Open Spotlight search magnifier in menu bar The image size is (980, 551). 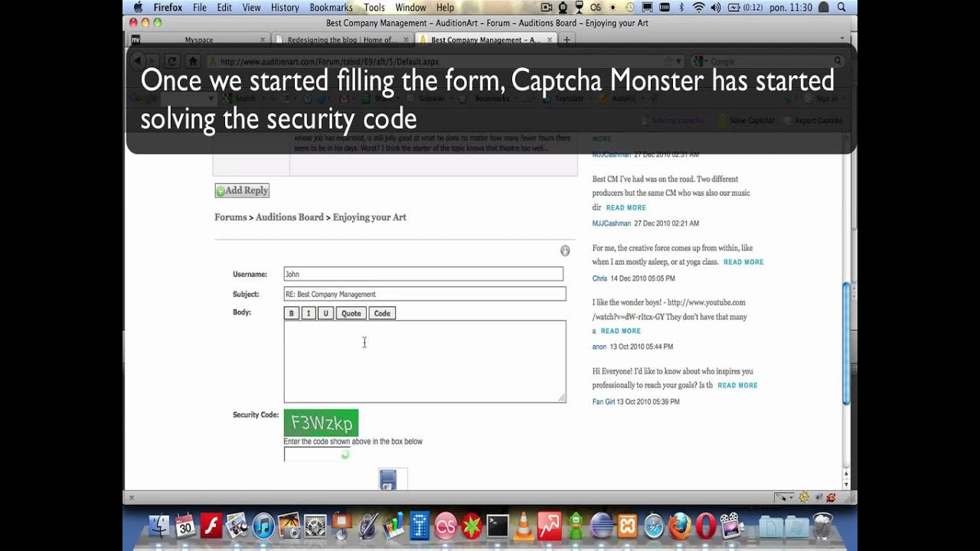pos(841,8)
